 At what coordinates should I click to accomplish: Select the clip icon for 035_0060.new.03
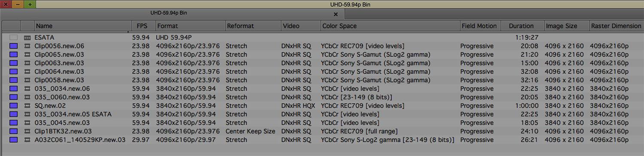[27, 97]
